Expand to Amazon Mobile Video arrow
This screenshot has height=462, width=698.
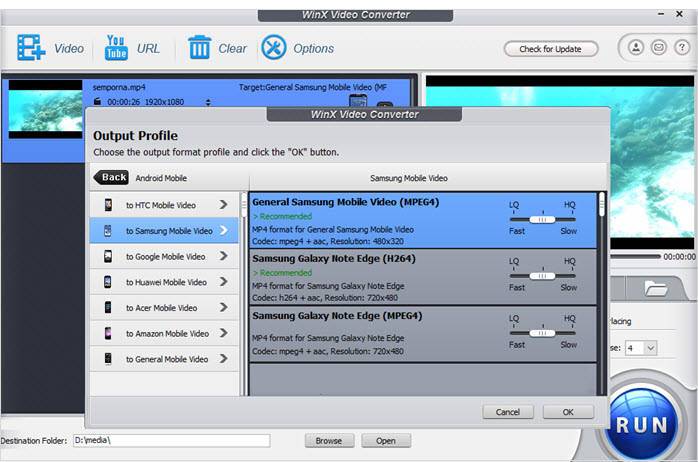pos(223,333)
